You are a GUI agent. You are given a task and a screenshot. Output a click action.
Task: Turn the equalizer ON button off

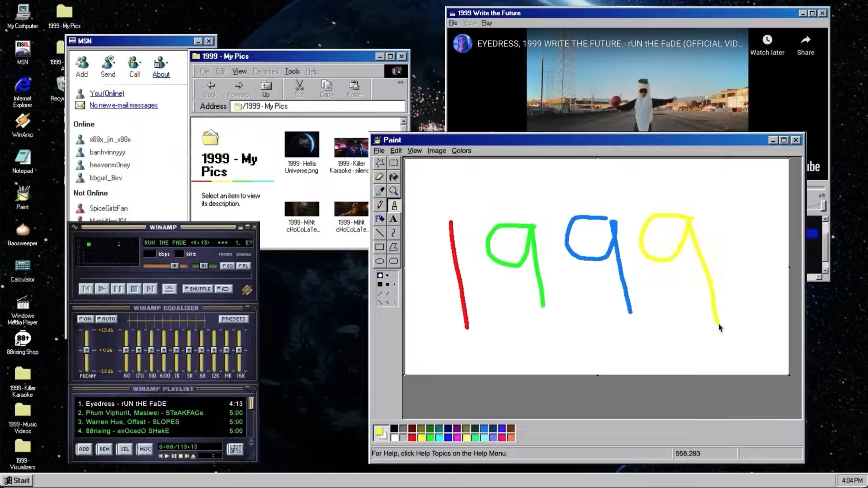85,319
